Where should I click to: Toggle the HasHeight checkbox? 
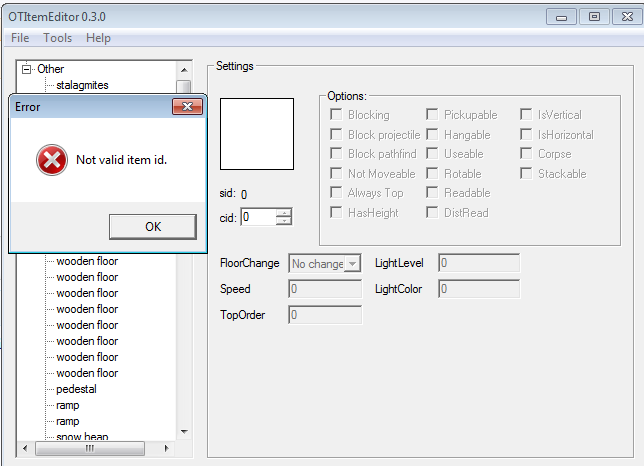[336, 212]
